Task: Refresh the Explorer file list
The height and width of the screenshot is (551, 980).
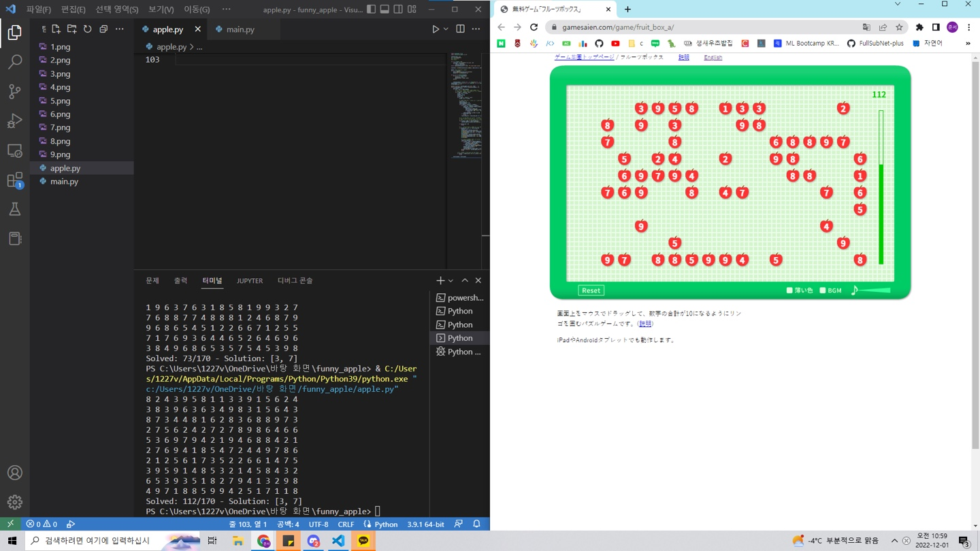Action: [88, 29]
